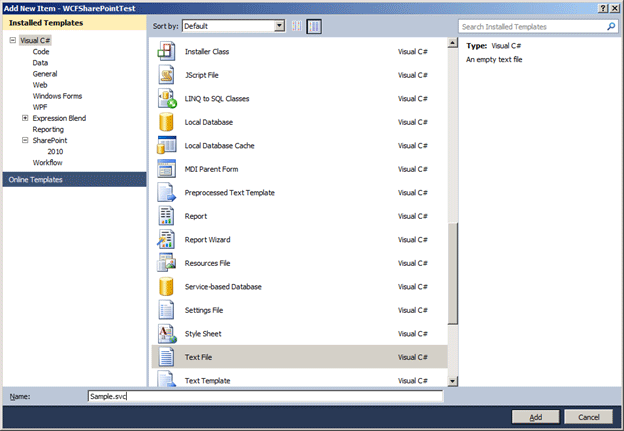Screen dimensions: 624x431
Task: Click the Name input field
Action: tap(265, 396)
